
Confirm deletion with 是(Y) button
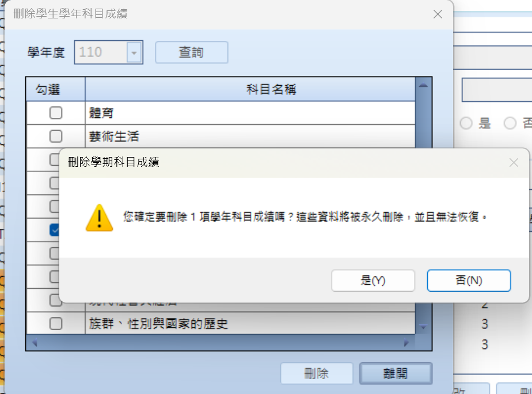373,281
